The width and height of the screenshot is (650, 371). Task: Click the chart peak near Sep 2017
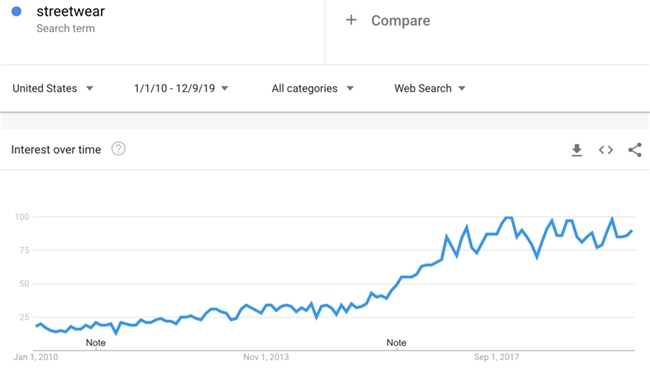tap(508, 217)
